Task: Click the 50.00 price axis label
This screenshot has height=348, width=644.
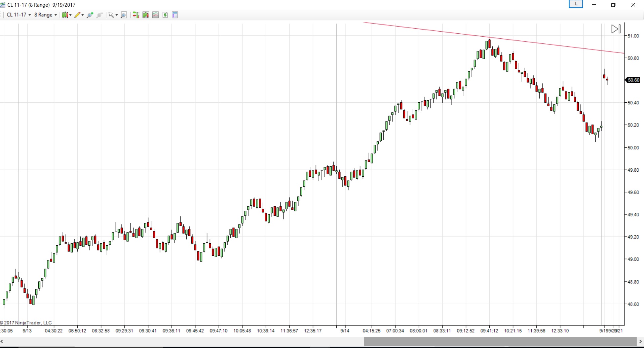Action: click(x=633, y=148)
